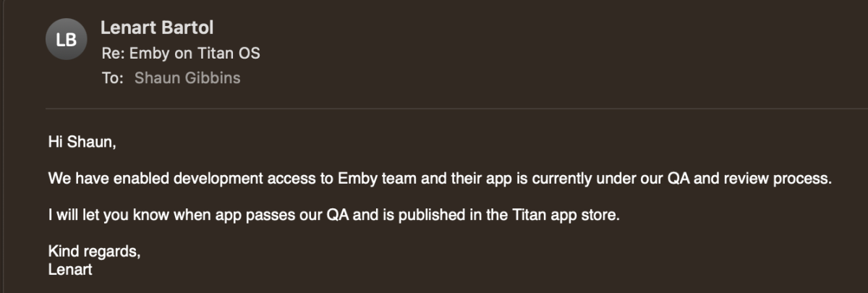Click the subject line Re: Emby on Titan OS
The height and width of the screenshot is (293, 868).
[x=180, y=53]
